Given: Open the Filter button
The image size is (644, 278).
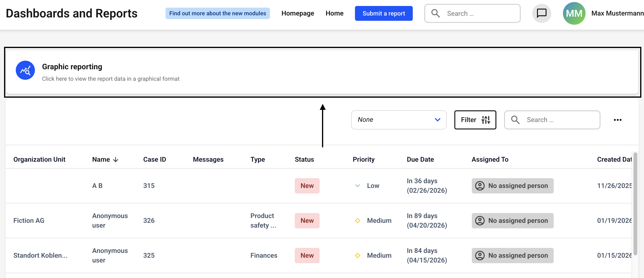Looking at the screenshot, I should pyautogui.click(x=475, y=120).
